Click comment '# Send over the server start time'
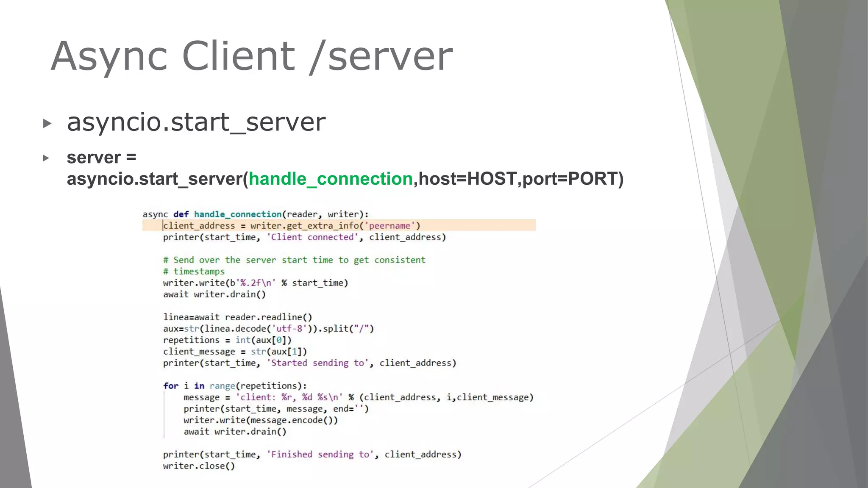 pyautogui.click(x=294, y=260)
